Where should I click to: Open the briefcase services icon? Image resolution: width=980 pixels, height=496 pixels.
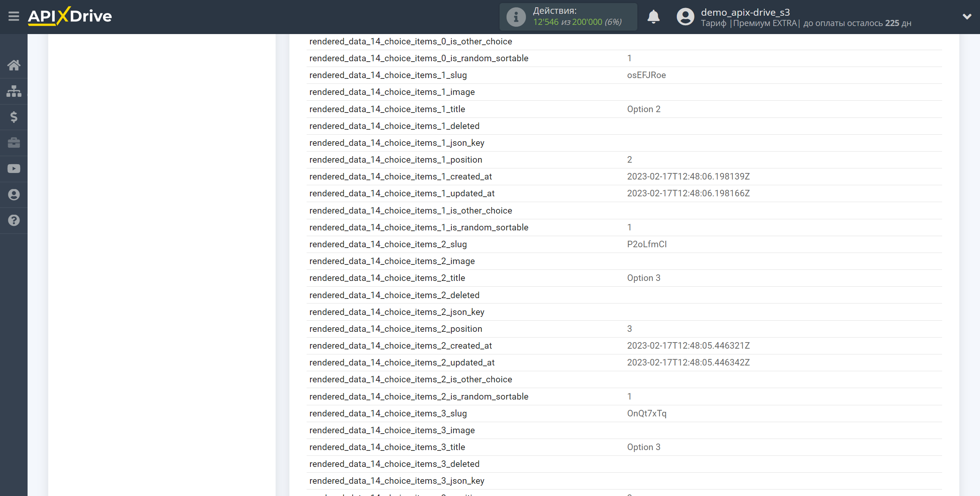(x=14, y=143)
